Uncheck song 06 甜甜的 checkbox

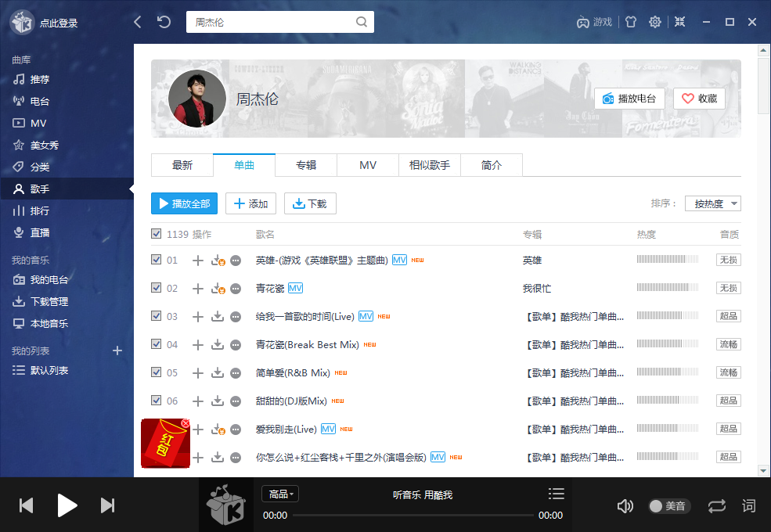click(x=156, y=401)
